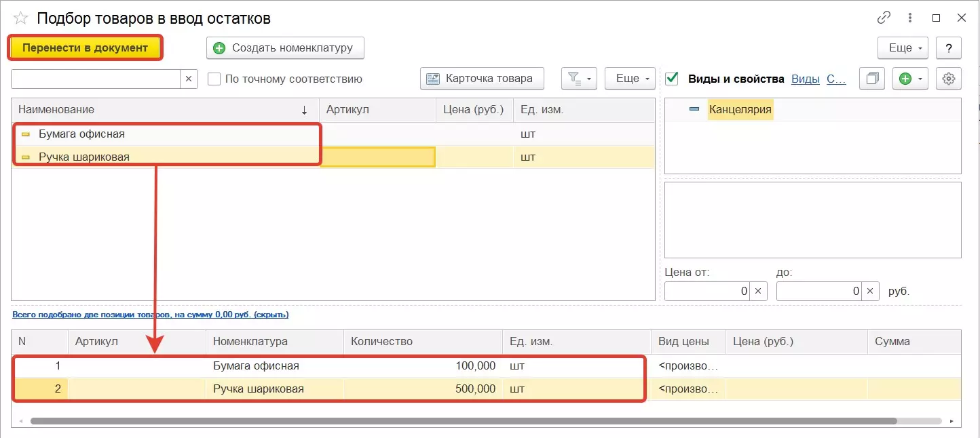
Task: Add this window to favorites with star
Action: pos(20,18)
